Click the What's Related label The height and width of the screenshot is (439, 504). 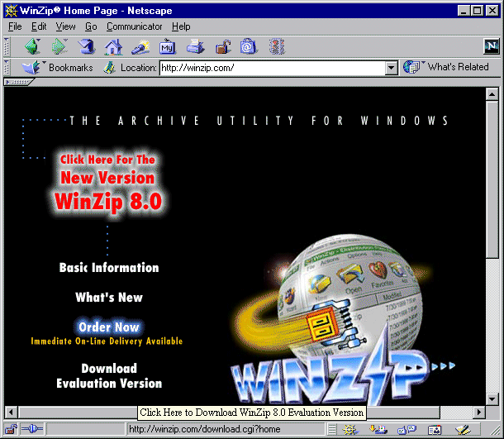coord(458,67)
